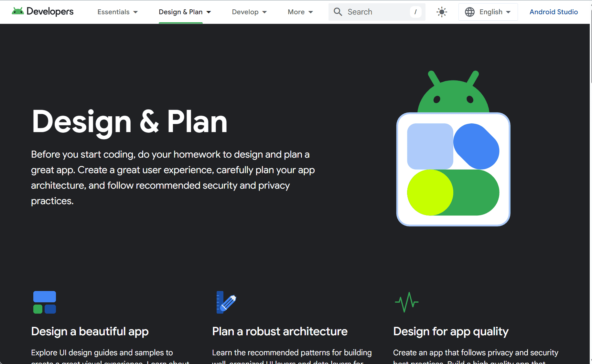Click the Plan a robust architecture heading

(x=279, y=331)
